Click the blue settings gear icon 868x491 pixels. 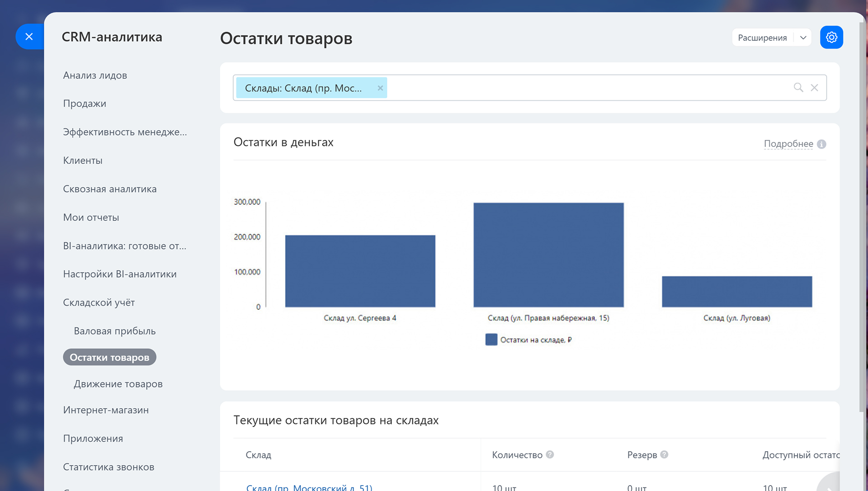point(831,38)
